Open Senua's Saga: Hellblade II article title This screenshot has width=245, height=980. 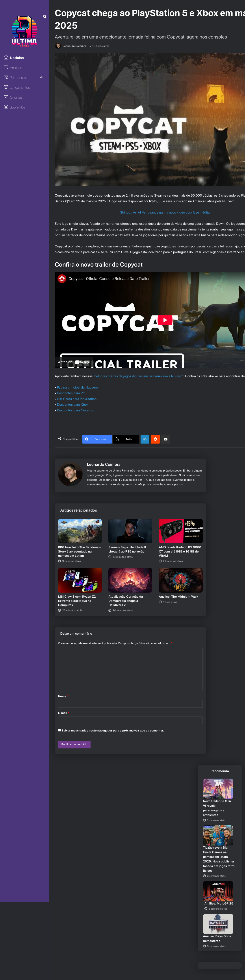coord(127,549)
